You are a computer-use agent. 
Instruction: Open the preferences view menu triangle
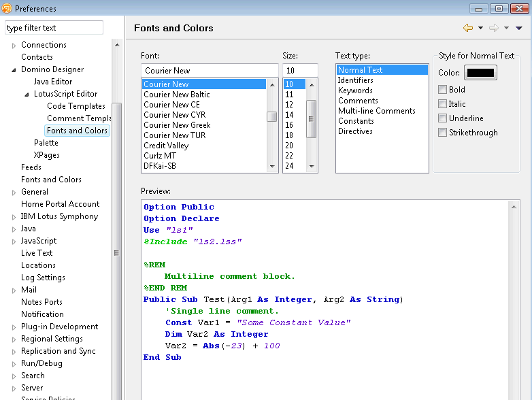(x=519, y=28)
